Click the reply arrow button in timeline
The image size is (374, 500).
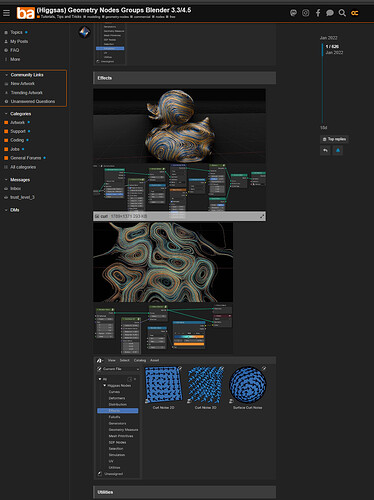tap(325, 150)
